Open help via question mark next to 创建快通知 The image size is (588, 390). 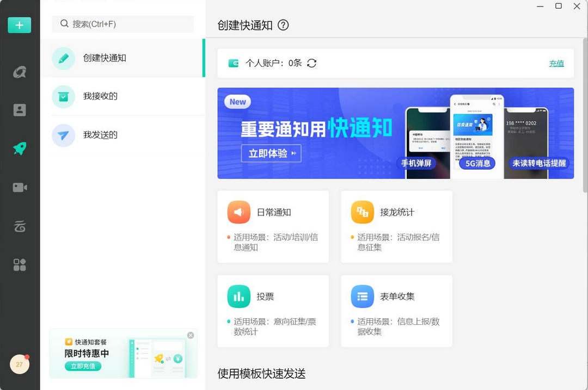283,25
